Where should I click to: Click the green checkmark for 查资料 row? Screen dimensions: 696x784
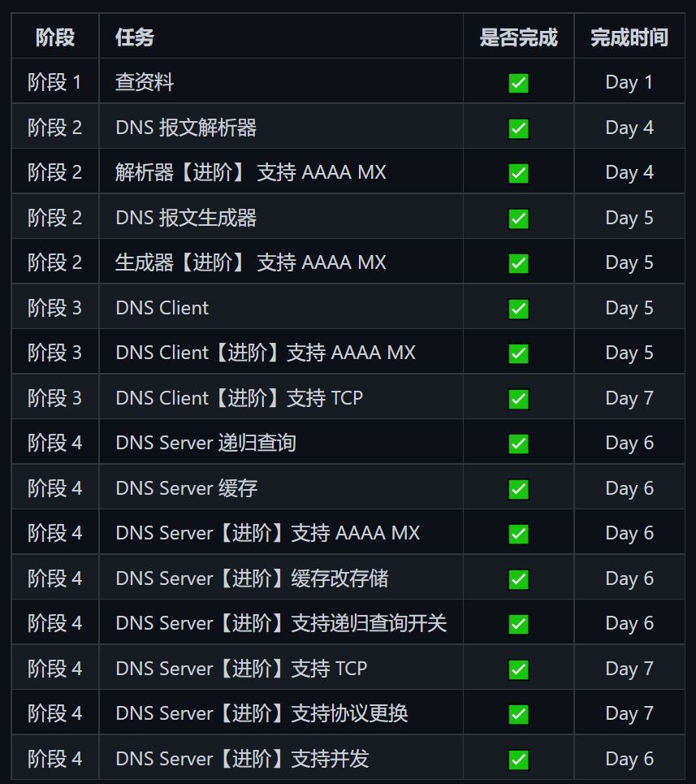[x=519, y=83]
